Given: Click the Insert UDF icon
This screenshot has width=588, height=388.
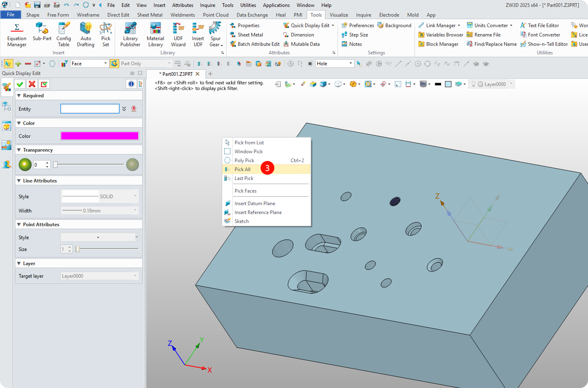Looking at the screenshot, I should 198,34.
